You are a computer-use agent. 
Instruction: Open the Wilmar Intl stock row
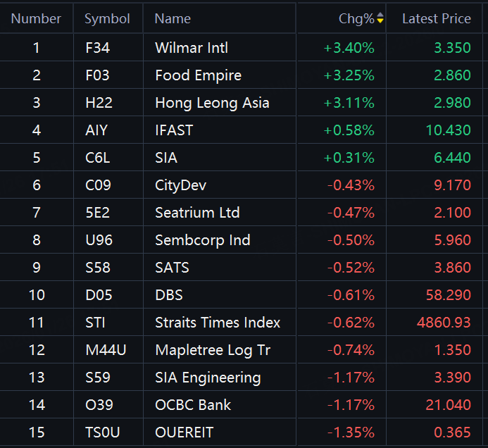coord(192,48)
